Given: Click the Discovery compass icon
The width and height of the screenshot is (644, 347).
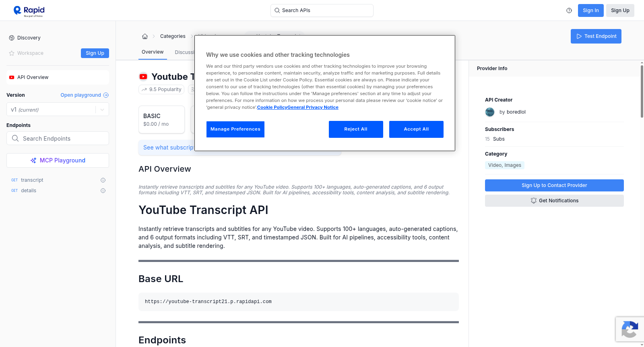Looking at the screenshot, I should [x=12, y=38].
